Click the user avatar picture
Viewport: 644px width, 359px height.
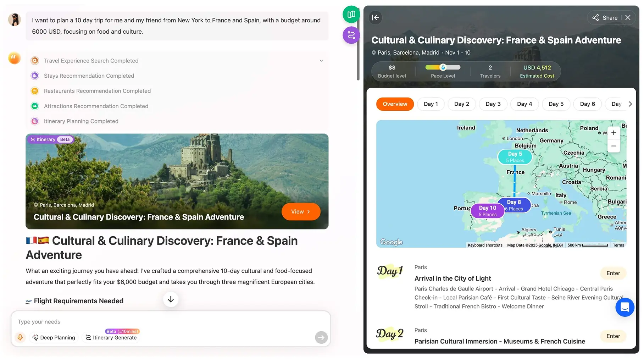pyautogui.click(x=15, y=20)
